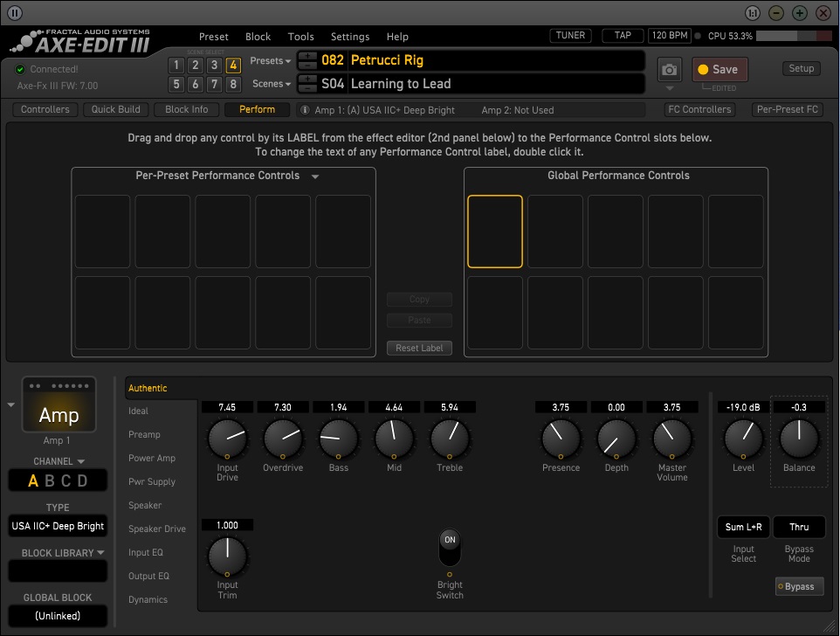Click the highlighted first Global Performance slot
The height and width of the screenshot is (636, 840).
494,232
